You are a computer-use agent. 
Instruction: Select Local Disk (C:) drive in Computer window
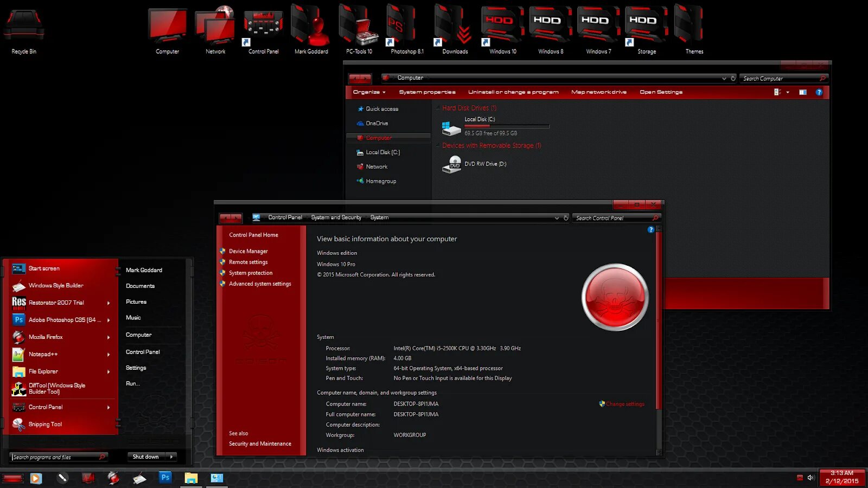[495, 126]
